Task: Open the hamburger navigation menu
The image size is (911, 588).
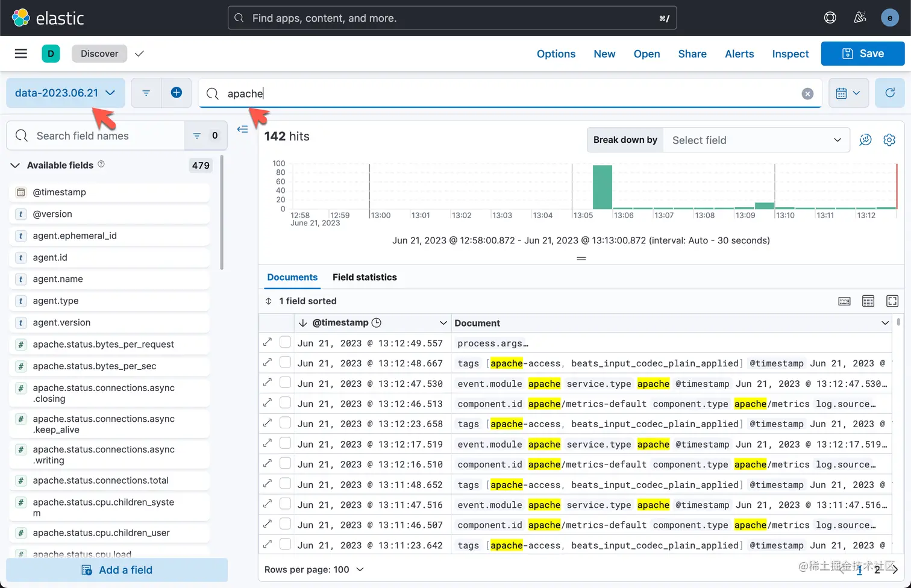Action: (x=21, y=54)
